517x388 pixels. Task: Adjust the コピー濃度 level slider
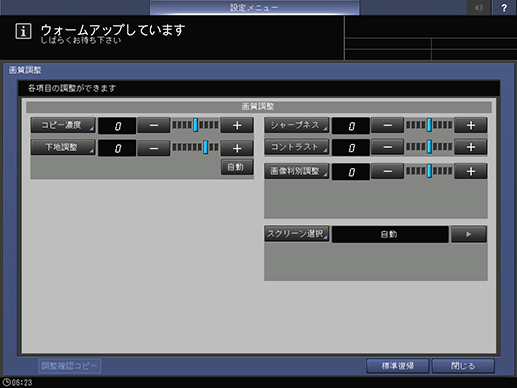pyautogui.click(x=195, y=125)
